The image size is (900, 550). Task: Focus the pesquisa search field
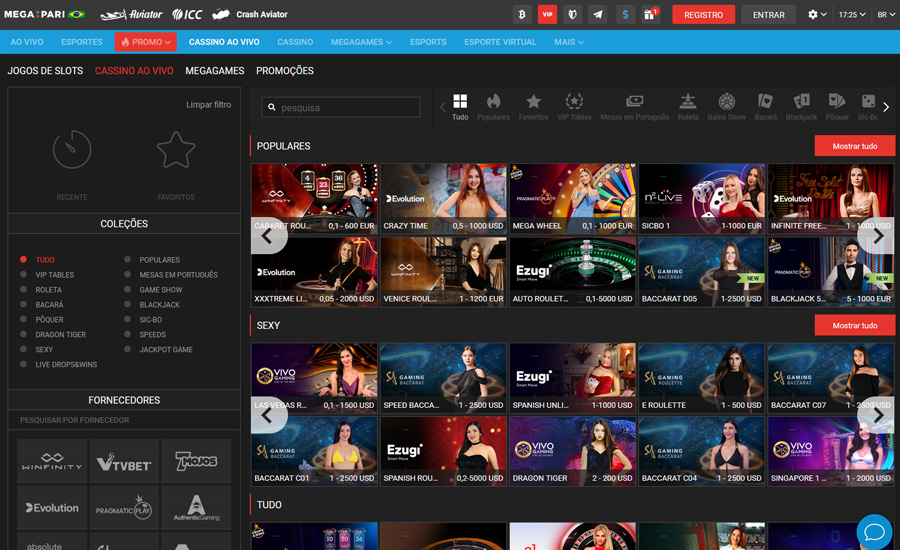[x=341, y=107]
